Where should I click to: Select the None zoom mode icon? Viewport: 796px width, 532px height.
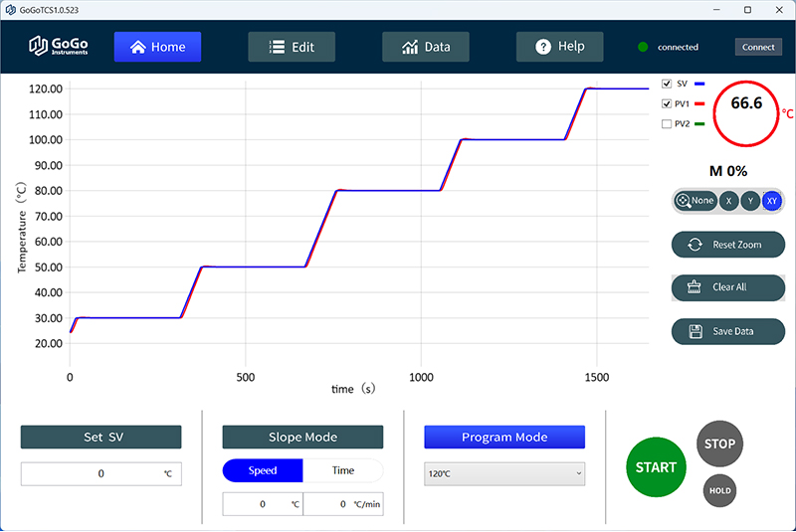(x=684, y=201)
